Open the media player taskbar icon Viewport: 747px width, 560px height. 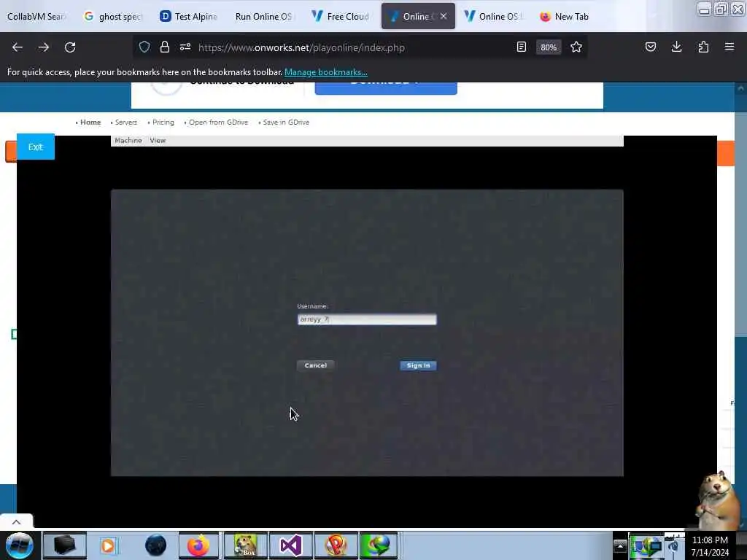(x=108, y=545)
